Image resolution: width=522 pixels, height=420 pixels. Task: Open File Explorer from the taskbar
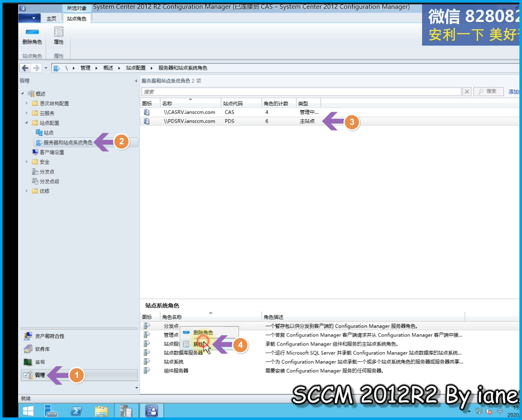(x=102, y=411)
